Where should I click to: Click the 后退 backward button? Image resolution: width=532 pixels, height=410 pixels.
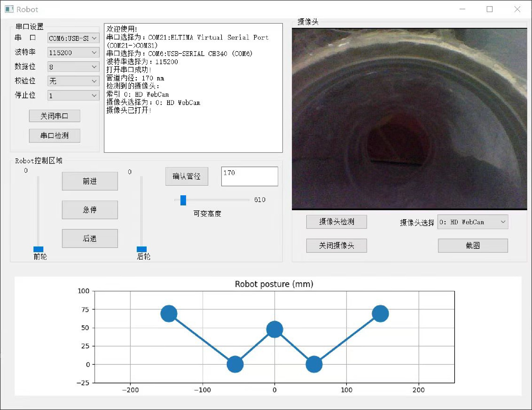pos(90,238)
